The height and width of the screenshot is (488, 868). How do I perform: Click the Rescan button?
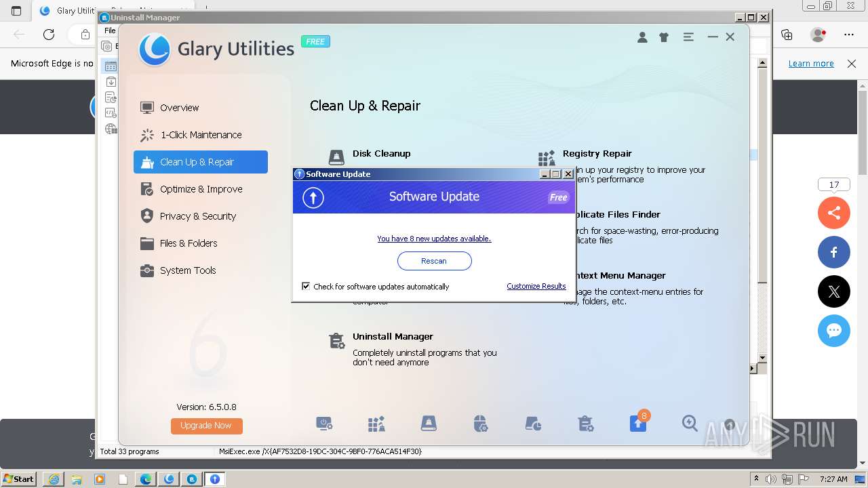[434, 261]
